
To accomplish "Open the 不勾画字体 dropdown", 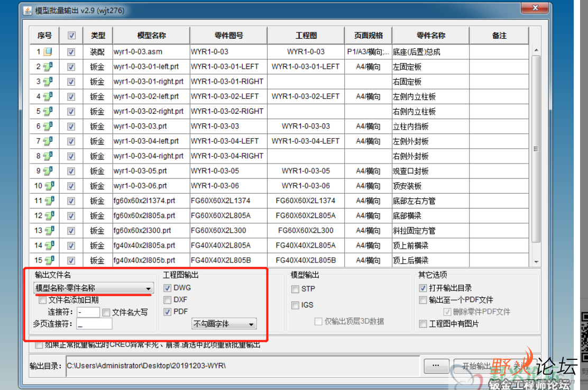I will click(224, 323).
